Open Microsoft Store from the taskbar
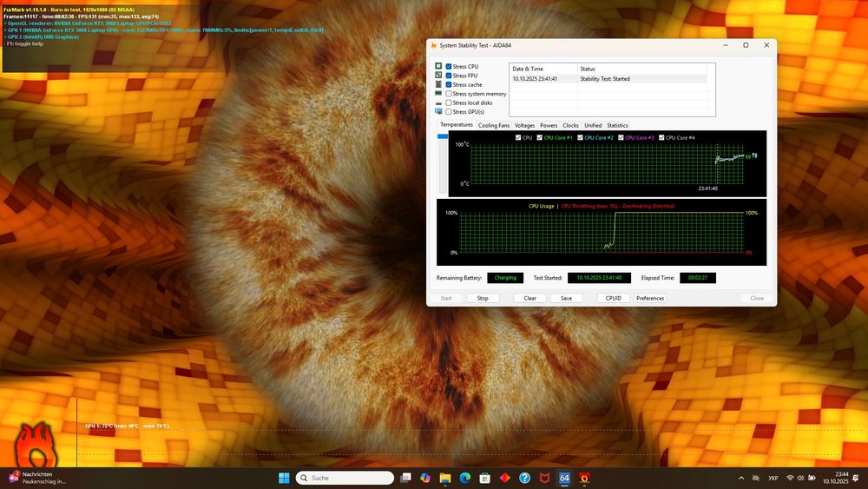 tap(485, 478)
